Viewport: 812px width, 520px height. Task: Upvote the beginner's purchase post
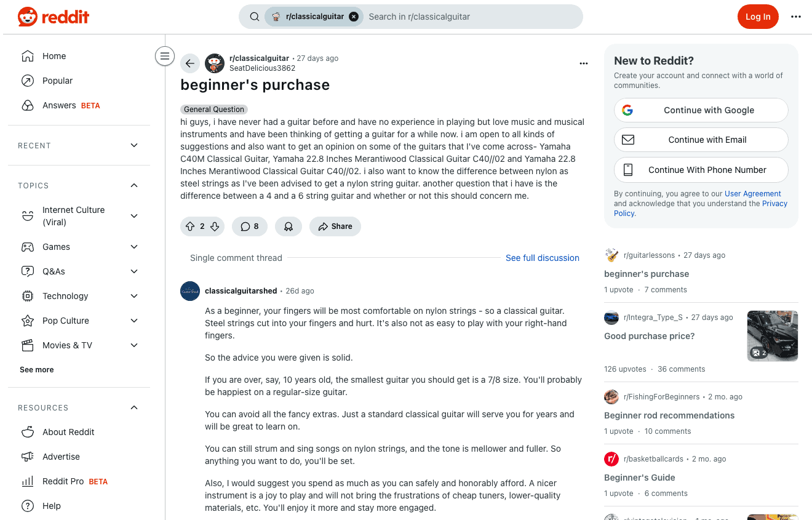pos(190,226)
